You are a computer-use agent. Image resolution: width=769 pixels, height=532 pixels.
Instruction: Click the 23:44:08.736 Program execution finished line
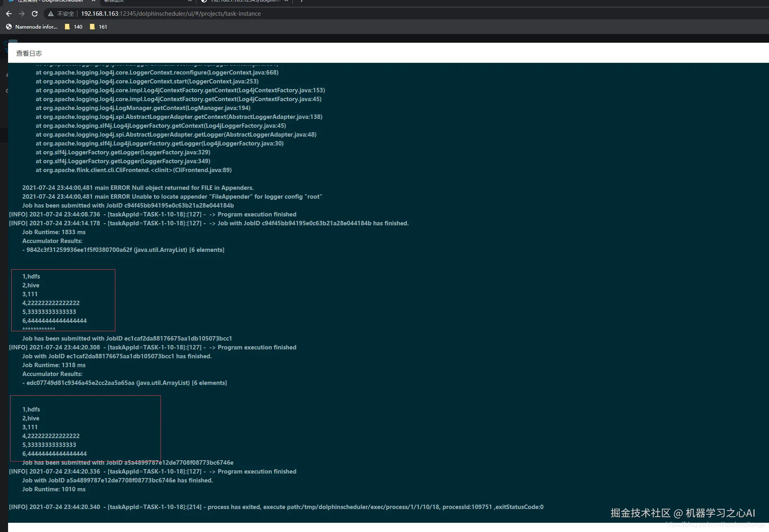(x=153, y=214)
